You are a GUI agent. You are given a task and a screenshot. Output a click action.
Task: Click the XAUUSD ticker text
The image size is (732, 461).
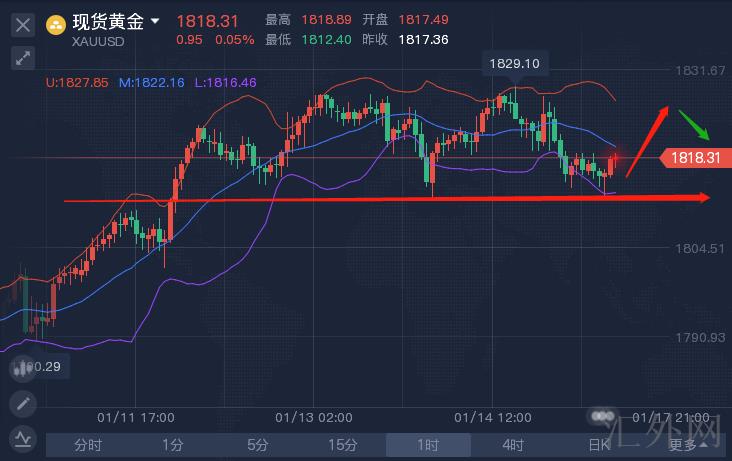[x=98, y=42]
